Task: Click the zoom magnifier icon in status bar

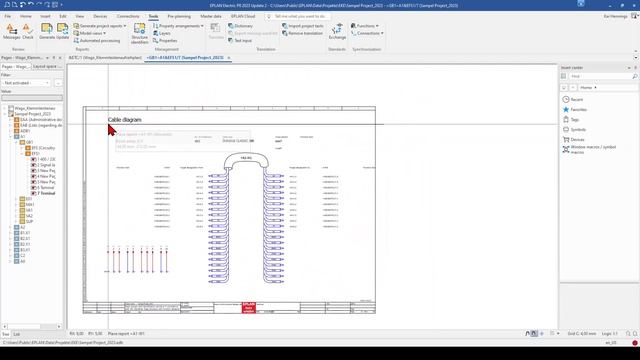Action: click(629, 334)
